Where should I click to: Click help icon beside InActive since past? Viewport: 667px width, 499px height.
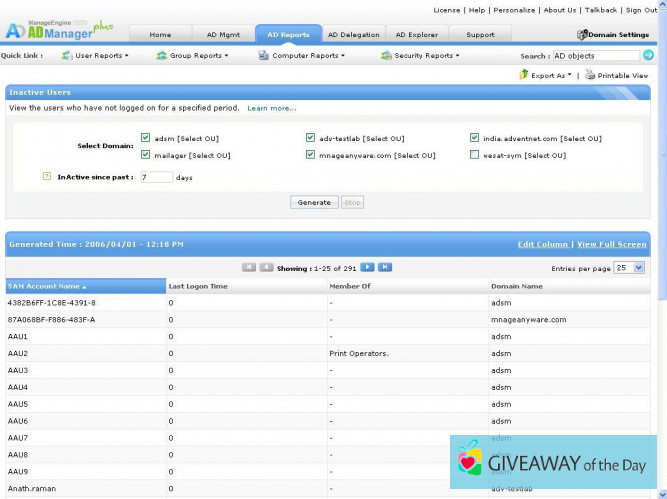pyautogui.click(x=47, y=177)
